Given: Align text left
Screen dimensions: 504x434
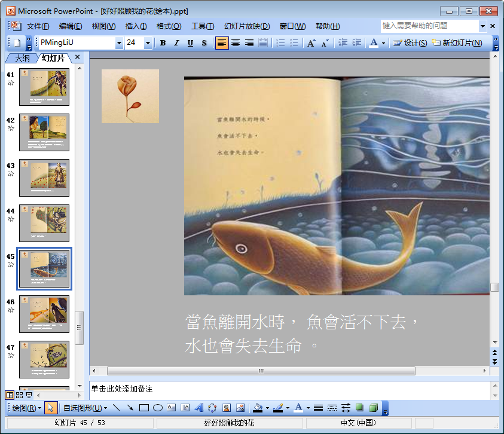Looking at the screenshot, I should click(x=222, y=43).
